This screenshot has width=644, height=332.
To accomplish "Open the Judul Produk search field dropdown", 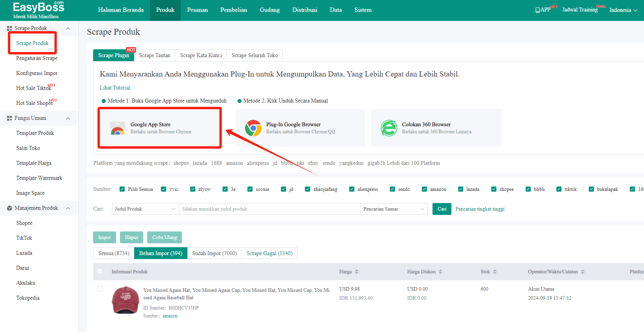I will click(145, 209).
